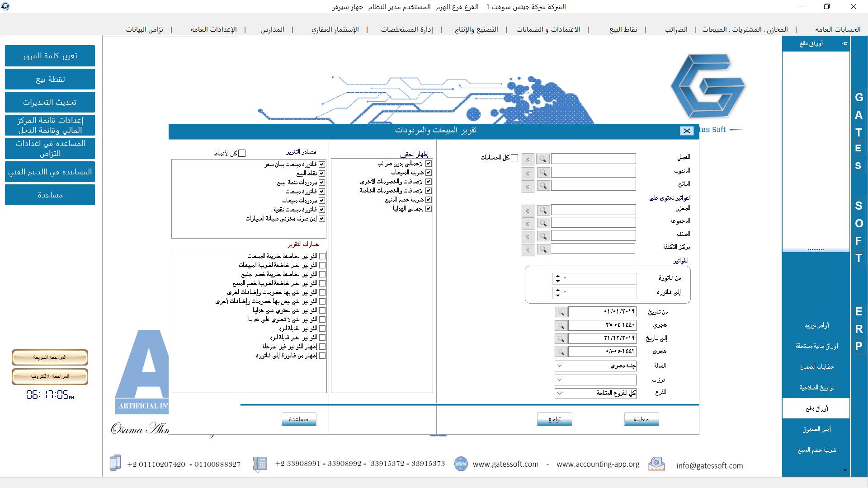Click تغيير كلمة المرور button
The image size is (868, 488).
[50, 56]
